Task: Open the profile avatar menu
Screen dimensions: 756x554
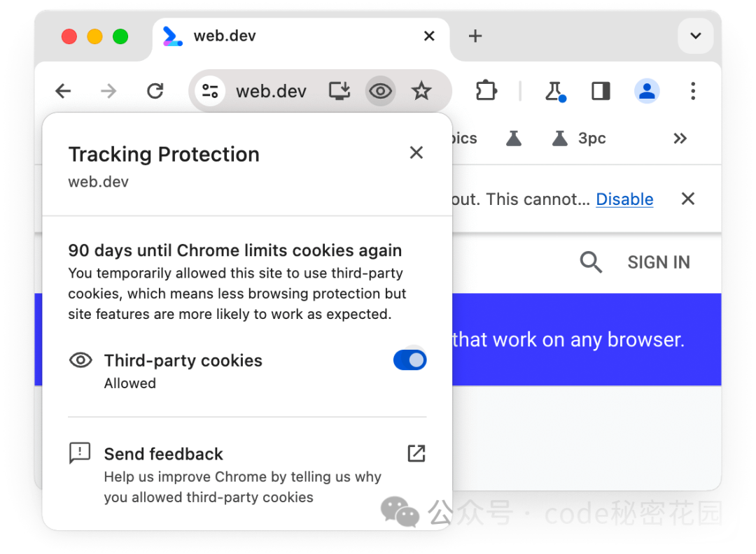Action: click(647, 90)
